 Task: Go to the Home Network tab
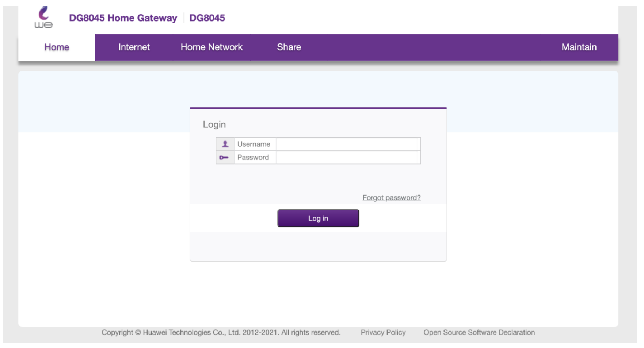point(211,47)
